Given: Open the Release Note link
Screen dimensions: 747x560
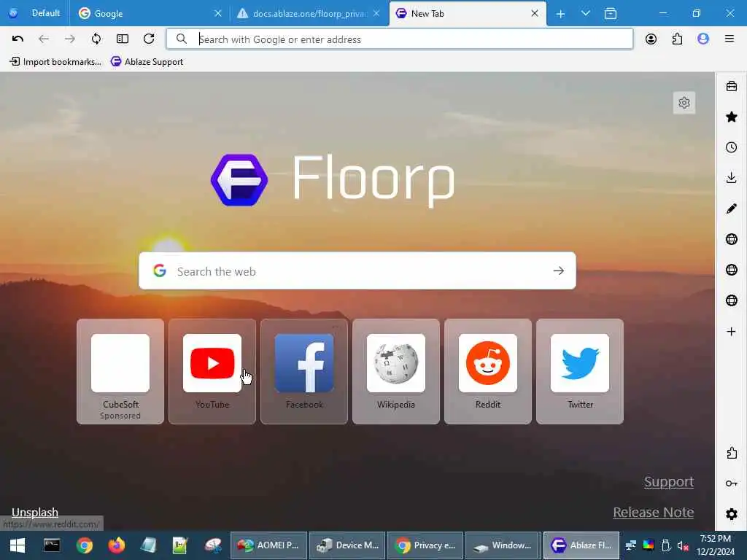Looking at the screenshot, I should click(653, 513).
